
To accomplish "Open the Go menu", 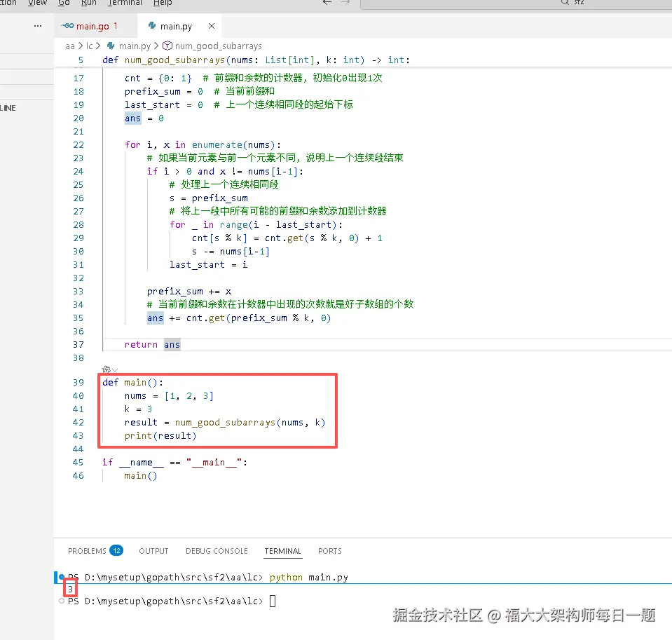I will 64,3.
